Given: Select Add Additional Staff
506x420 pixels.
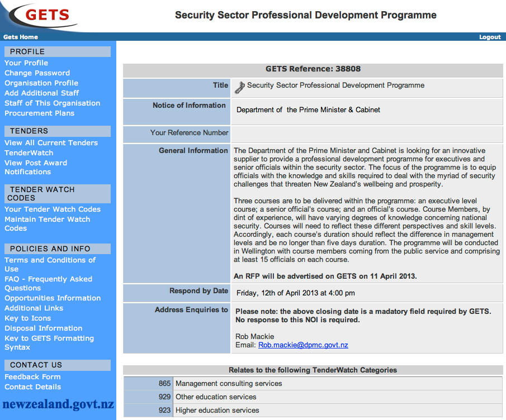Looking at the screenshot, I should (41, 93).
